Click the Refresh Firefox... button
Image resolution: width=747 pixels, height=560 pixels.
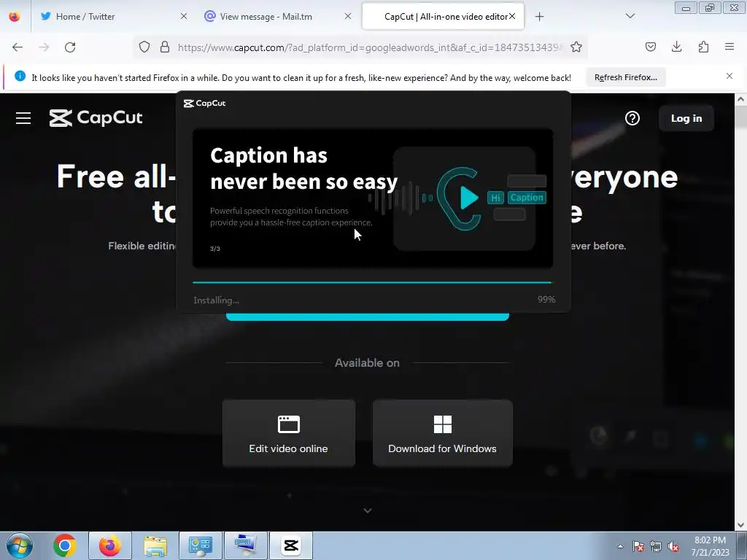click(625, 77)
